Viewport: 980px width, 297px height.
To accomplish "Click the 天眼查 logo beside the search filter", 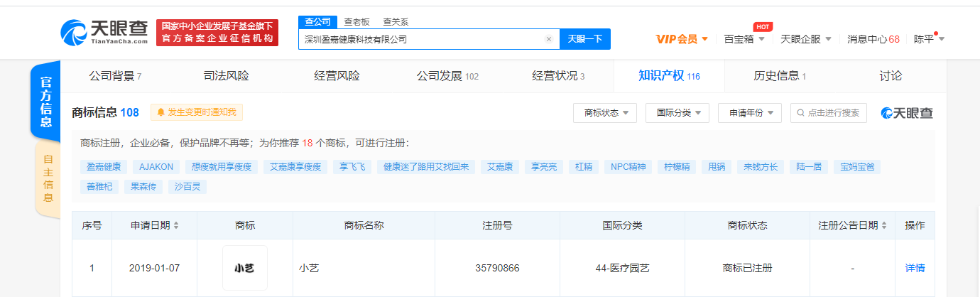I will [908, 113].
